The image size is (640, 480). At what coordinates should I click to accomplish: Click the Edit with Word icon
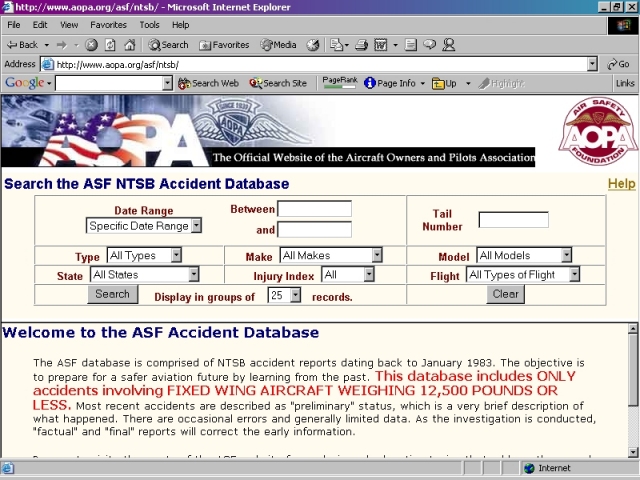[x=380, y=45]
